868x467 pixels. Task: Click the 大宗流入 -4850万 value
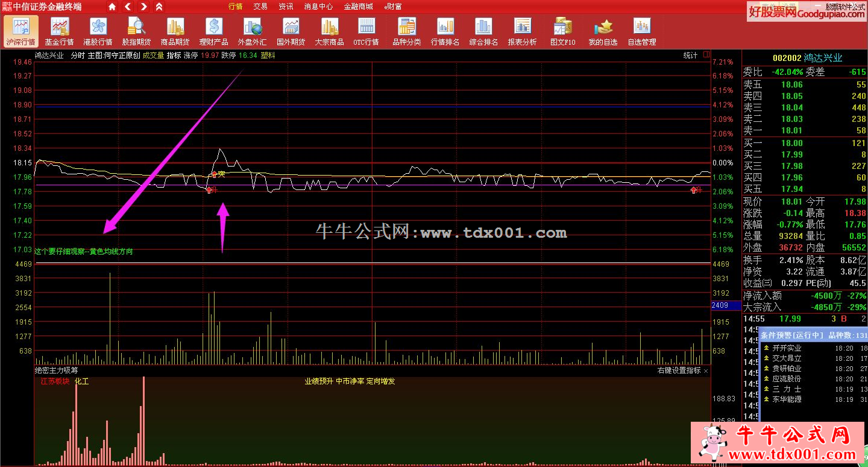(826, 307)
